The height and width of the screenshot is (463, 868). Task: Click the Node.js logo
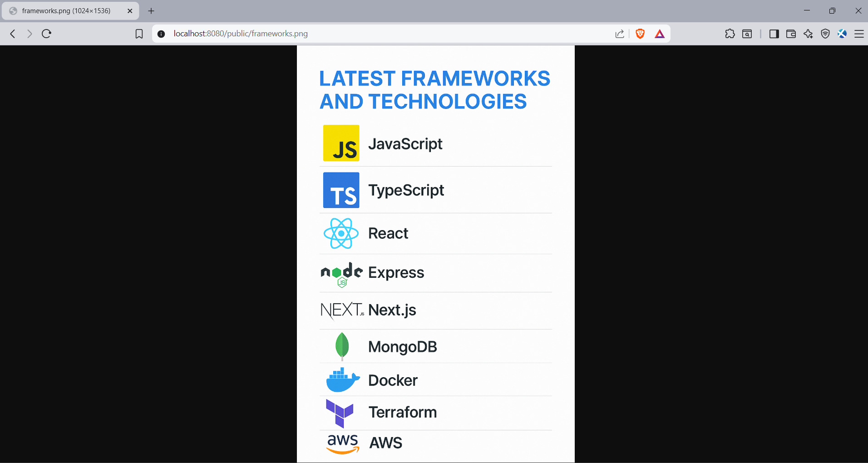[x=341, y=274]
